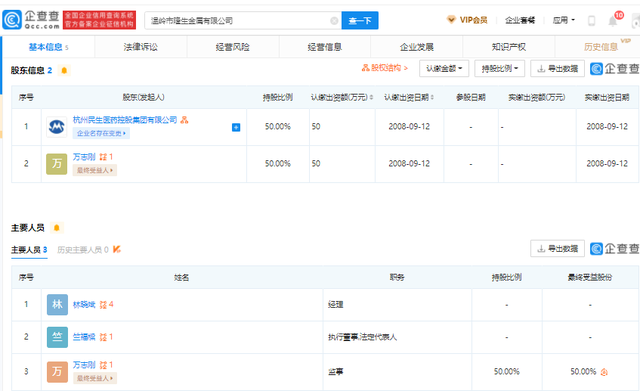
Task: Click the Qcc.com logo
Action: coord(31,20)
